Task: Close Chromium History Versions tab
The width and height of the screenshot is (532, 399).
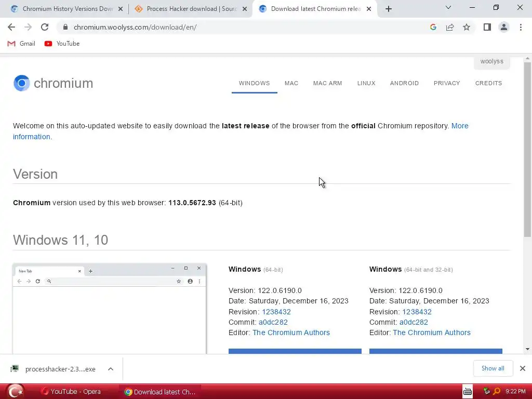Action: tap(121, 9)
